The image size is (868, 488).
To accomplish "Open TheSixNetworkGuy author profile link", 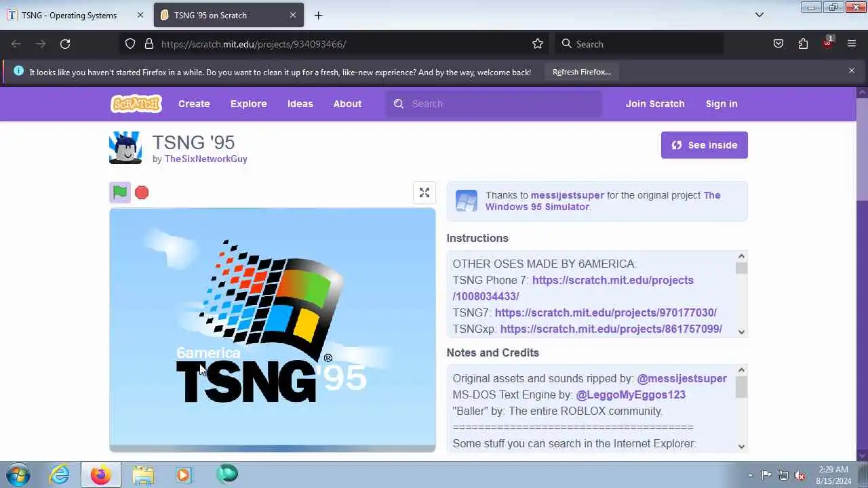I will (206, 159).
